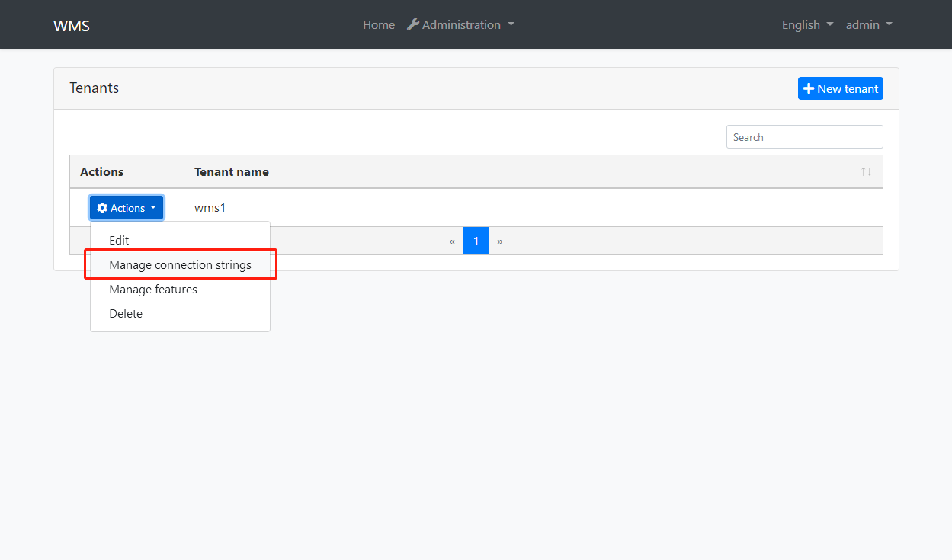
Task: Click inside the Search input field
Action: (x=804, y=136)
